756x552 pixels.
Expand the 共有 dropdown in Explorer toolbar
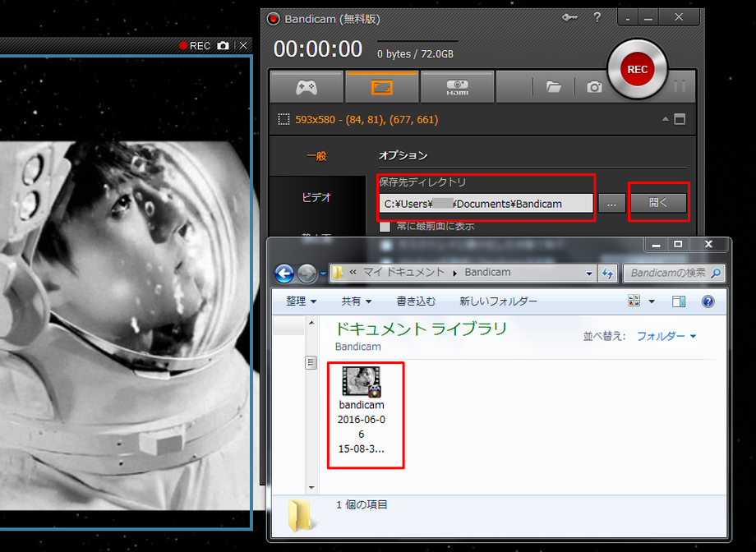tap(357, 301)
